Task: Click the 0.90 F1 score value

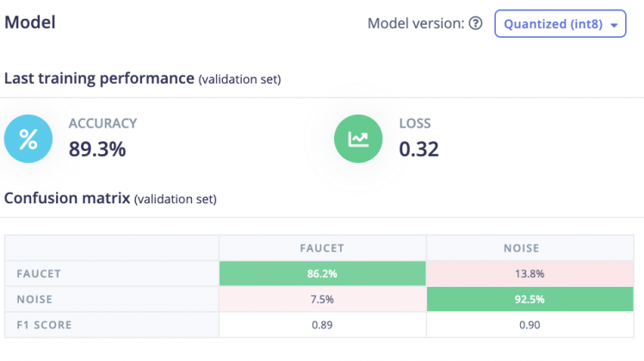Action: pyautogui.click(x=534, y=325)
